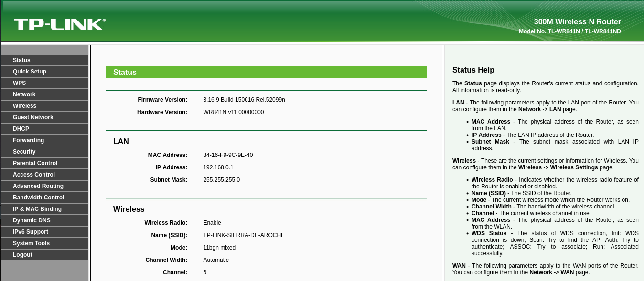
Task: Click firmware version 3.16.9 Build value
Action: point(244,100)
